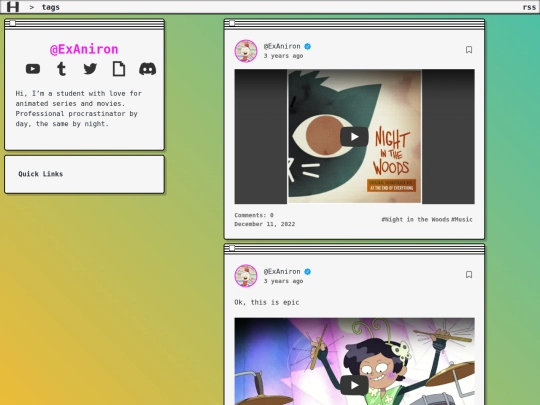Click the Night in the Woods post's window square button
This screenshot has width=540, height=405.
pyautogui.click(x=232, y=23)
